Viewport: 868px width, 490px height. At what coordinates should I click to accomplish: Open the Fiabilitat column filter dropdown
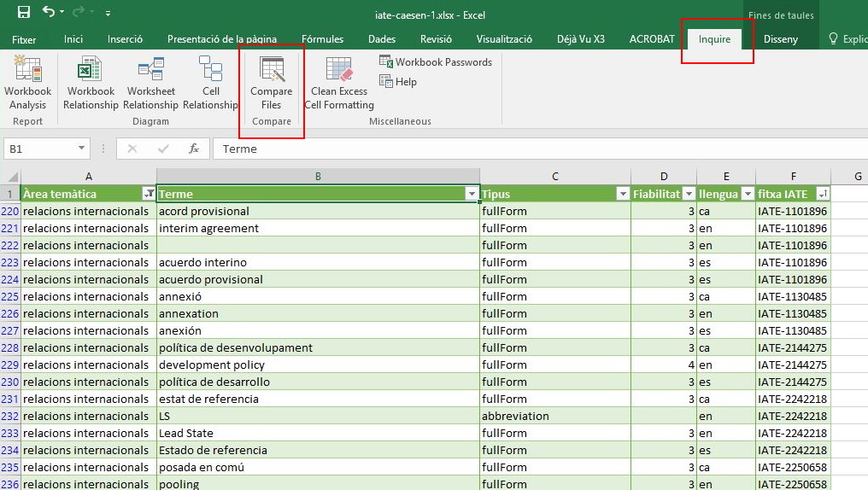click(689, 195)
